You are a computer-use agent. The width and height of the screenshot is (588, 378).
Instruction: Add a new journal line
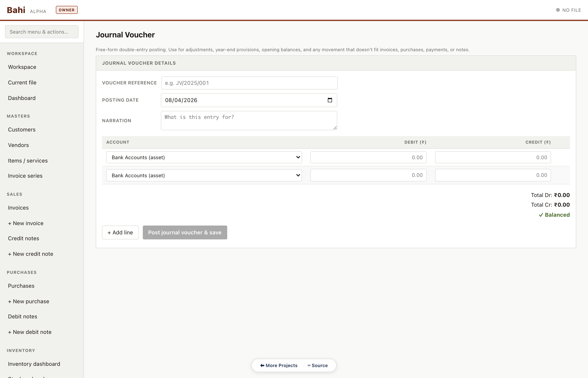(x=120, y=232)
